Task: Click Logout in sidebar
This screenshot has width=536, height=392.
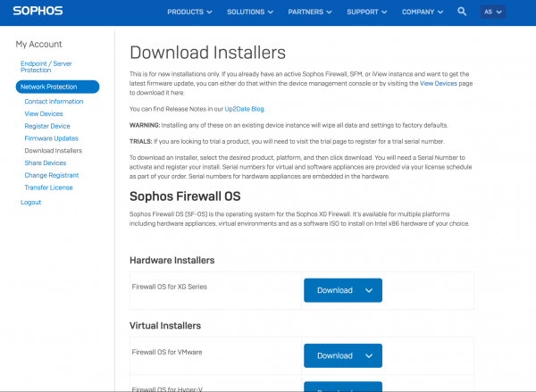Action: 30,203
